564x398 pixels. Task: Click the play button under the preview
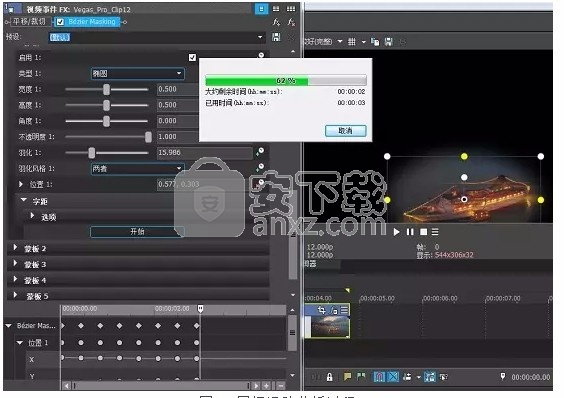pyautogui.click(x=396, y=232)
